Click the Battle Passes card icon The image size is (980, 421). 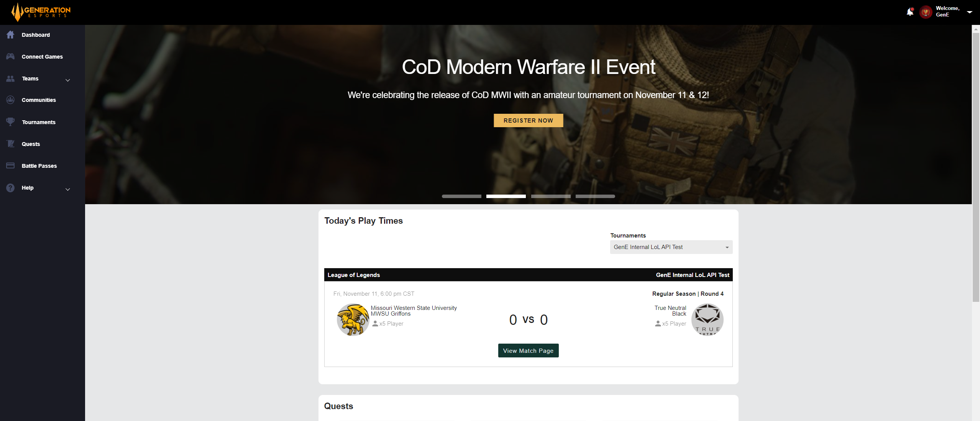[10, 166]
